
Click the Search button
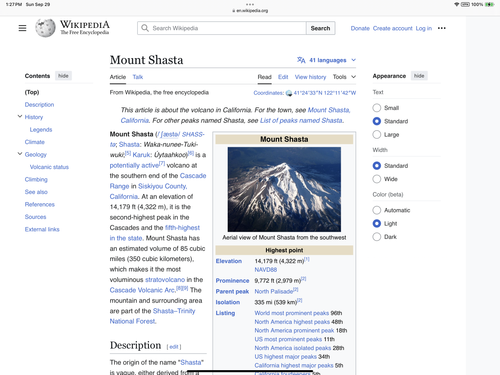(x=320, y=28)
